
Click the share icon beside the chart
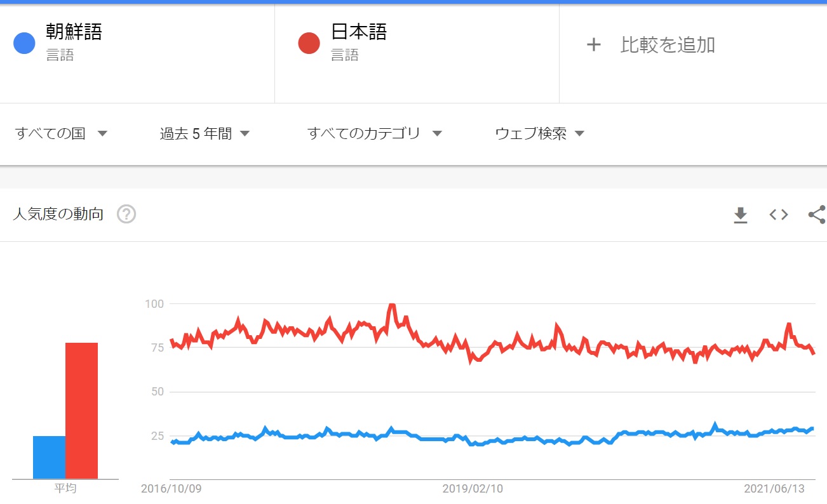click(x=817, y=215)
